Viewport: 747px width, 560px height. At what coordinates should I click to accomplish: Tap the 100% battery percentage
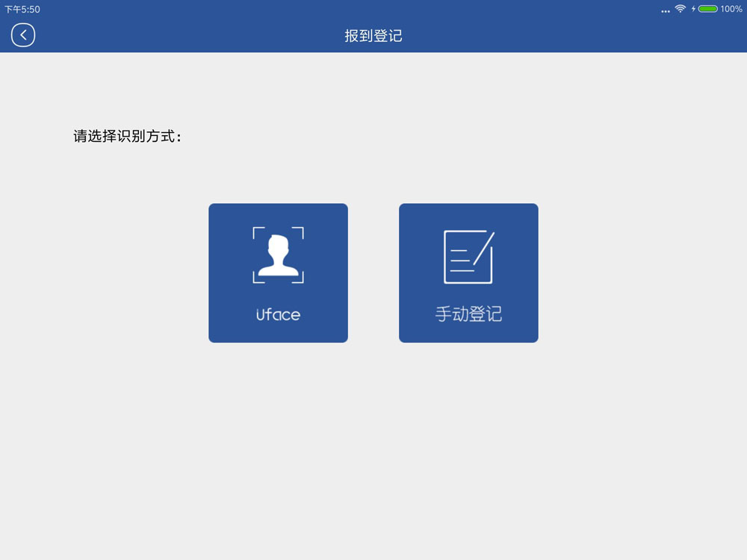(731, 9)
